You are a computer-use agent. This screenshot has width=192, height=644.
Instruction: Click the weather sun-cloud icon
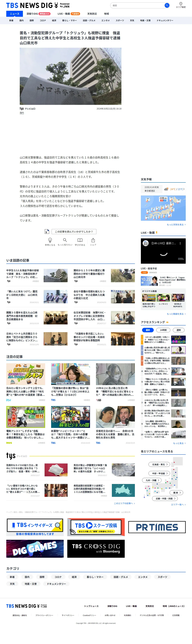pyautogui.click(x=166, y=189)
